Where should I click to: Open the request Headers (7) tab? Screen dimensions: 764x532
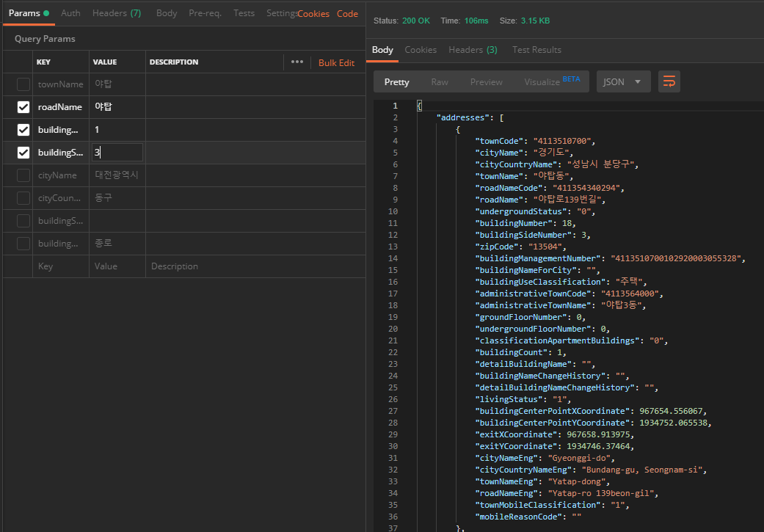pyautogui.click(x=117, y=13)
